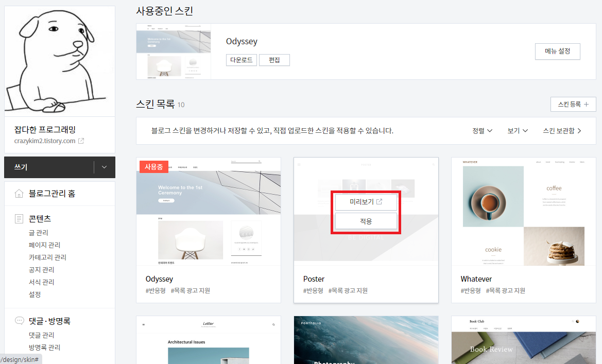The height and width of the screenshot is (364, 602).
Task: Click 미리보기 on the Poster skin
Action: 366,202
